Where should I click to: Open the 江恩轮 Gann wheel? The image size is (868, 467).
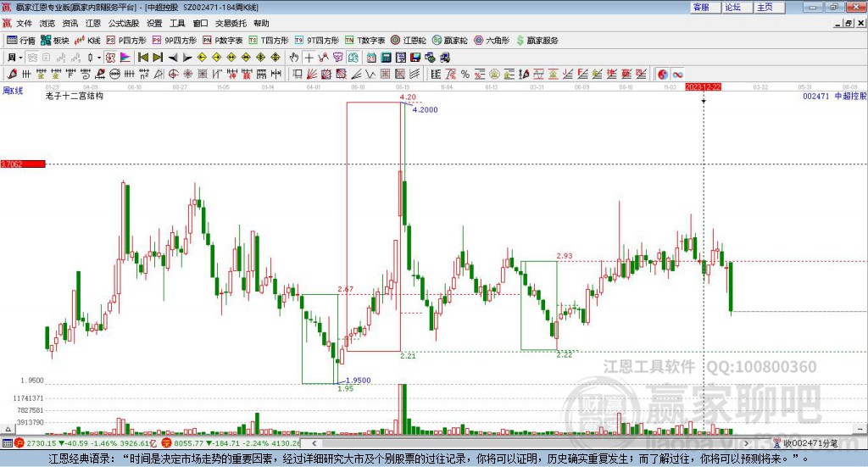pos(408,41)
